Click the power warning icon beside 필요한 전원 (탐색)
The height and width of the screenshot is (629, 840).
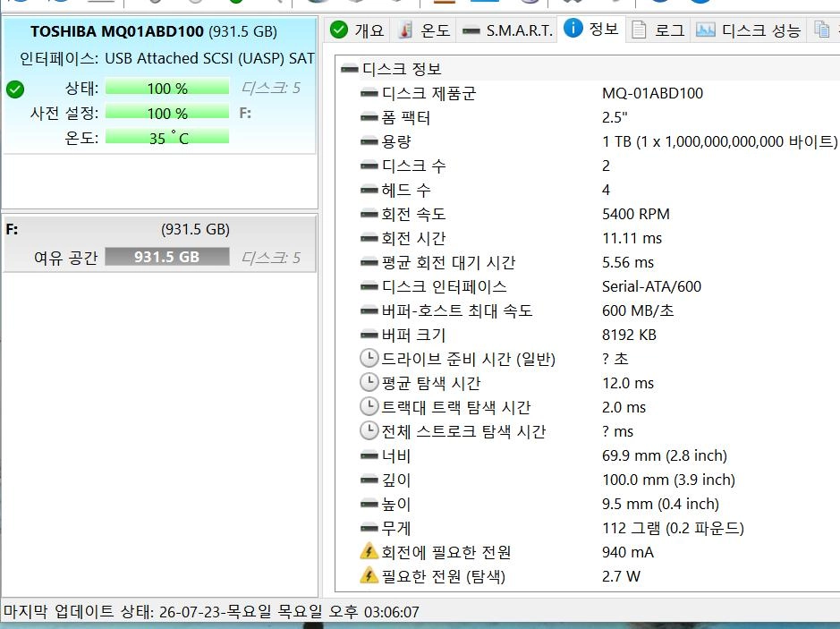pos(369,575)
